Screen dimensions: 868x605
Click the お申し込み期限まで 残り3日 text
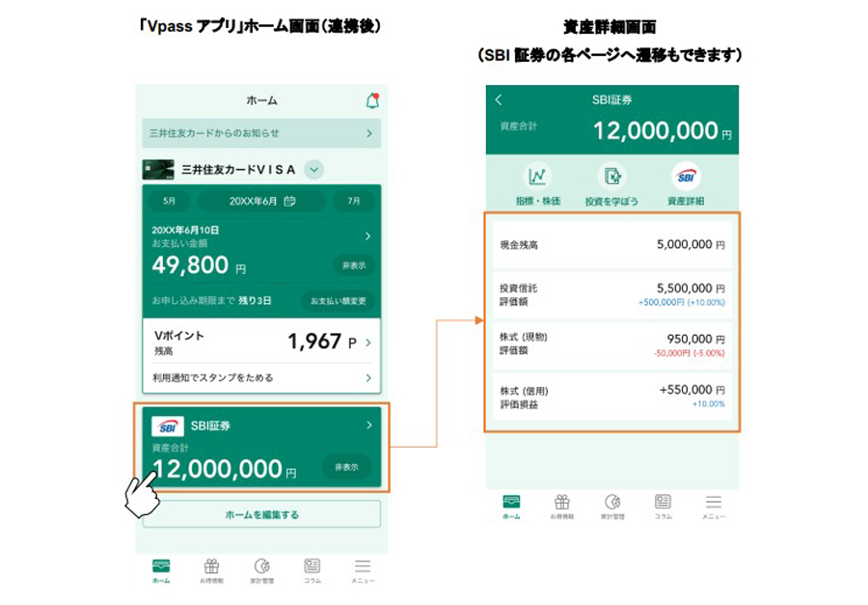211,301
